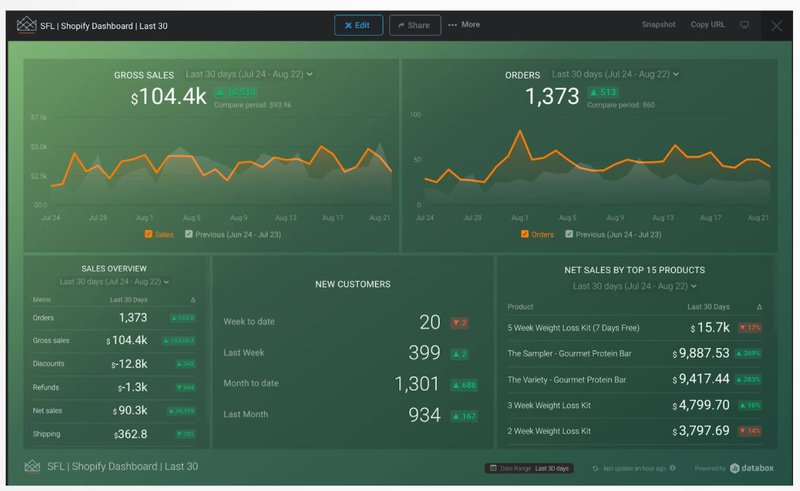Click the databox logo icon

(735, 468)
